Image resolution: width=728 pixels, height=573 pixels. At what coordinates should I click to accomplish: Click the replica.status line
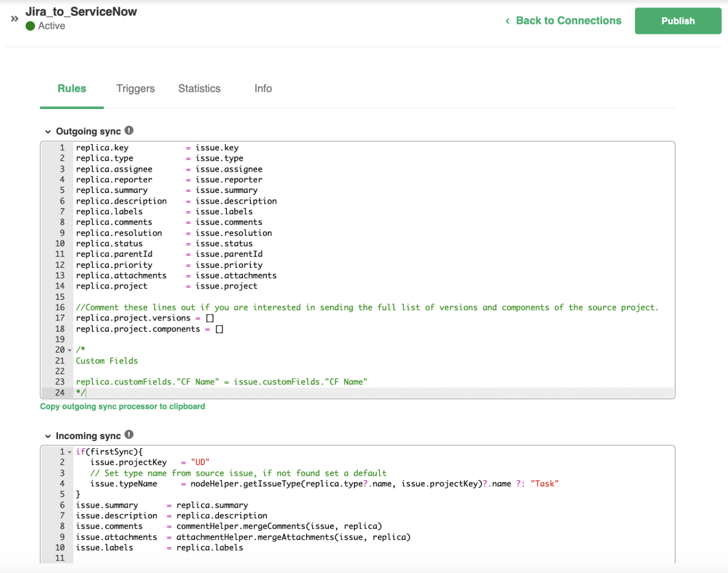[164, 243]
